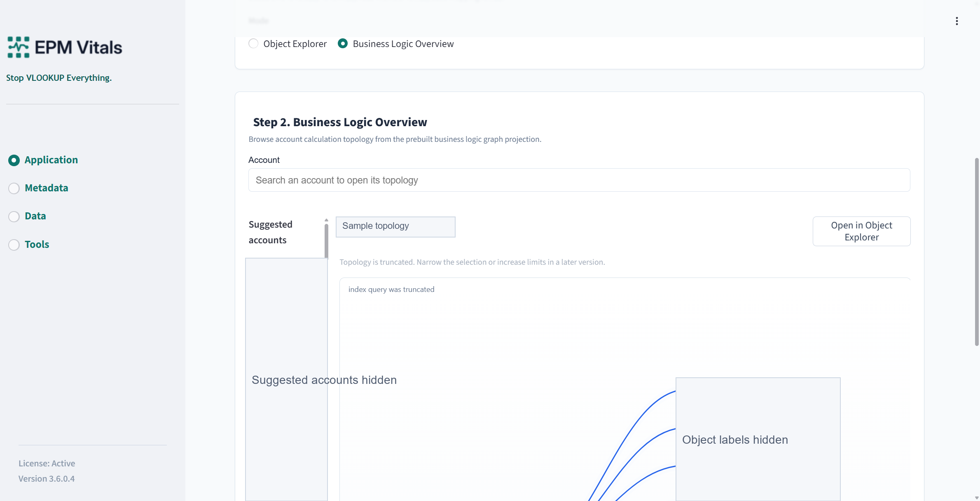Choose Application in the sidebar

[43, 160]
